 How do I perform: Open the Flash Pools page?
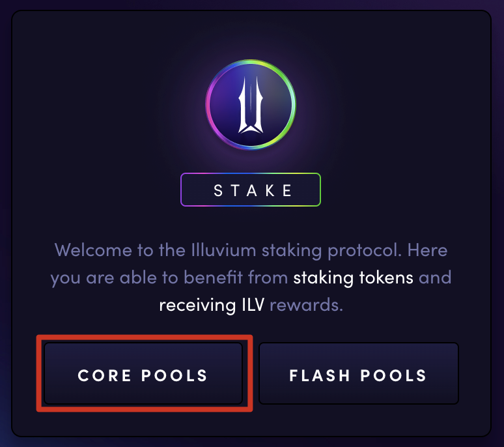(x=358, y=375)
